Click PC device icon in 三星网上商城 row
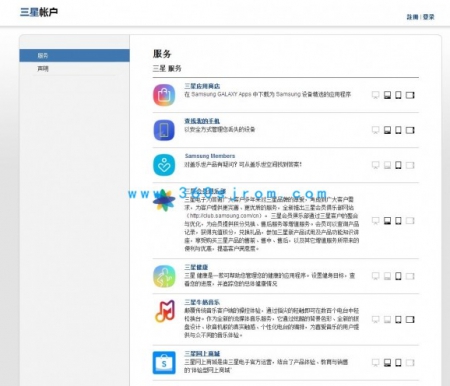 tap(387, 362)
